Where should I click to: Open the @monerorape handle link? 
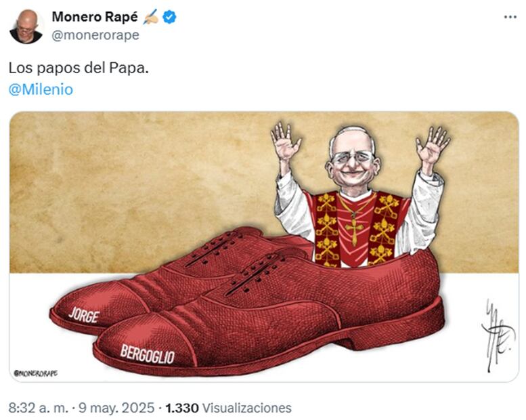(95, 35)
